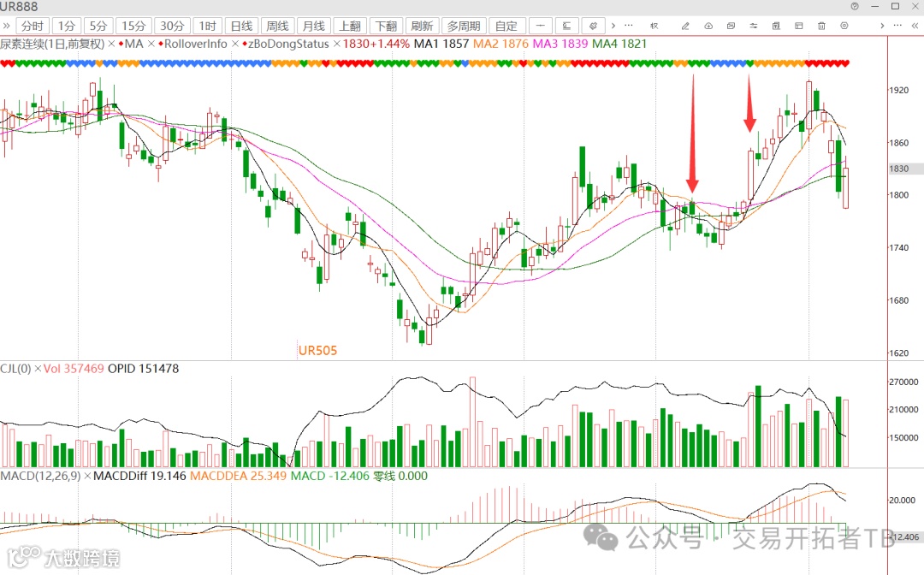Click the MACDDiff 19.146 value

139,476
